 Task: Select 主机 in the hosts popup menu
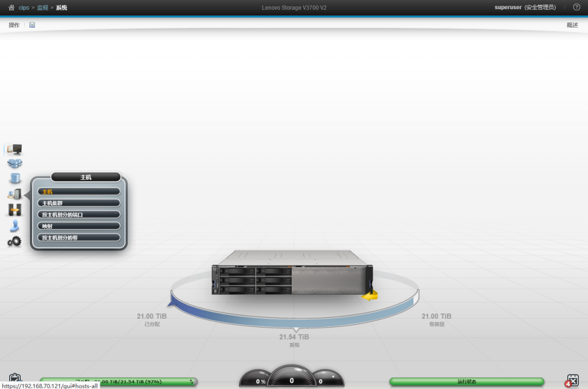click(x=79, y=191)
